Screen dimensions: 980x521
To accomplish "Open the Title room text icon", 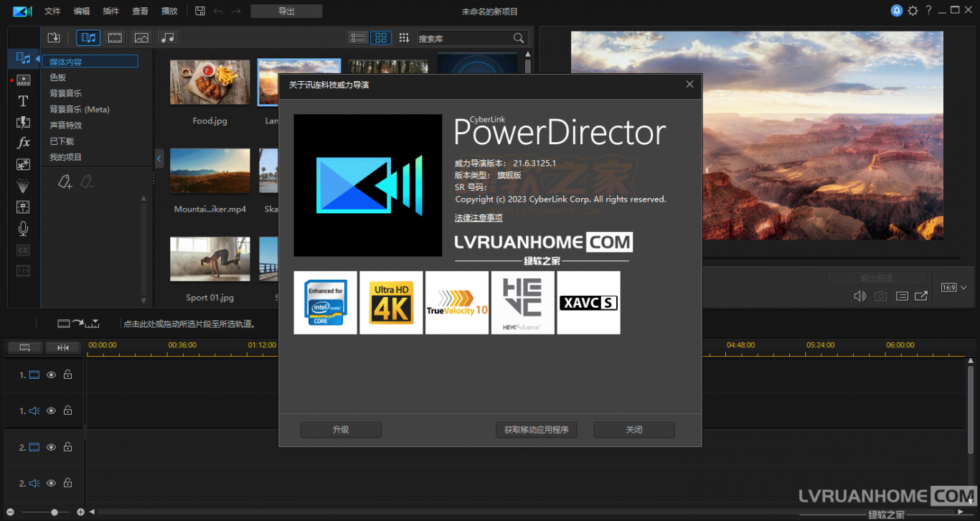I will pyautogui.click(x=23, y=101).
